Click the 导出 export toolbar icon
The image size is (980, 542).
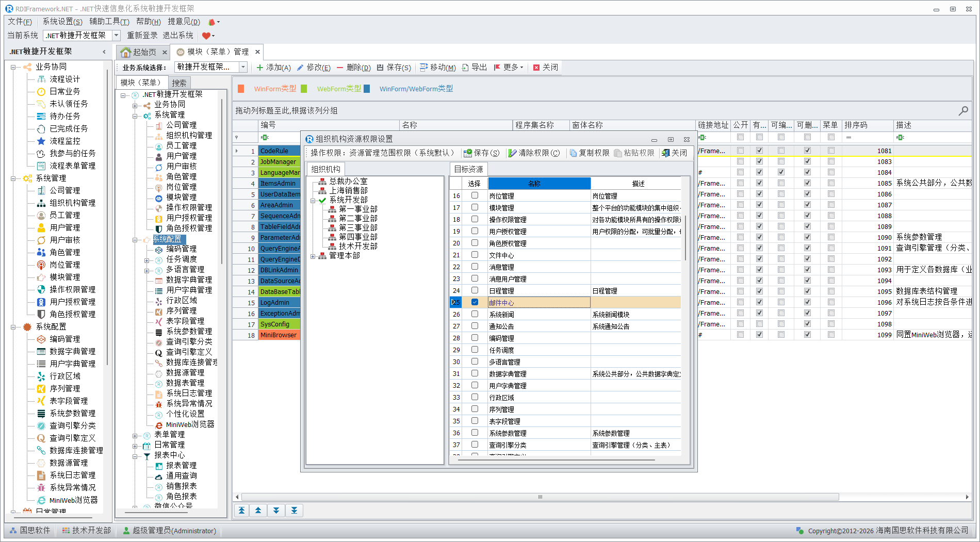tap(465, 68)
